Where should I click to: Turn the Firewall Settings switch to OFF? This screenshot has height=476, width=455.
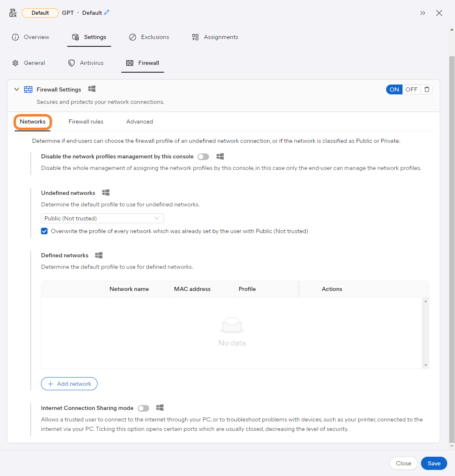click(411, 89)
